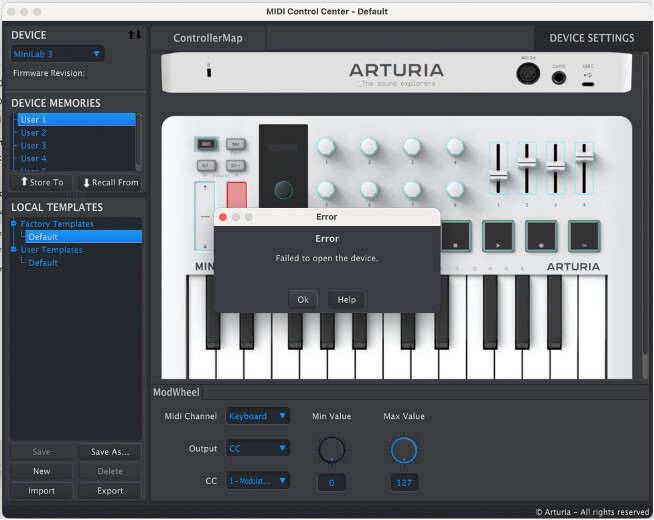Select fader 3 on the controller
The width and height of the screenshot is (654, 520).
tap(555, 168)
